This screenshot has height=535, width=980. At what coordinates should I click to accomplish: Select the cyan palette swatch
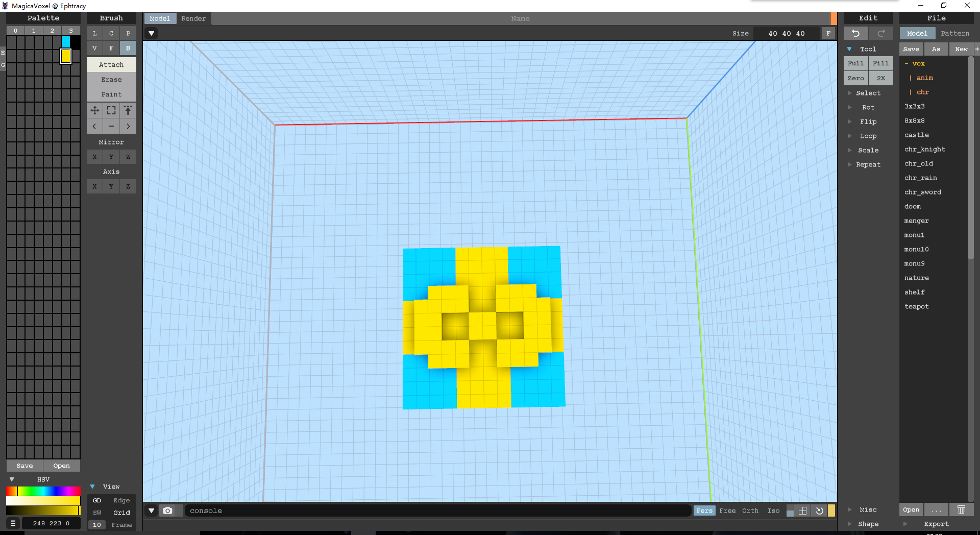tap(66, 42)
